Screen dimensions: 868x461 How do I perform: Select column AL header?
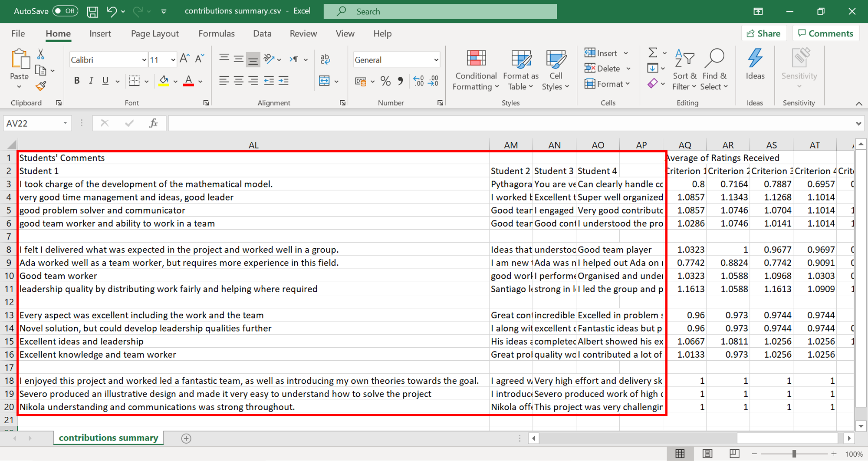click(x=253, y=145)
